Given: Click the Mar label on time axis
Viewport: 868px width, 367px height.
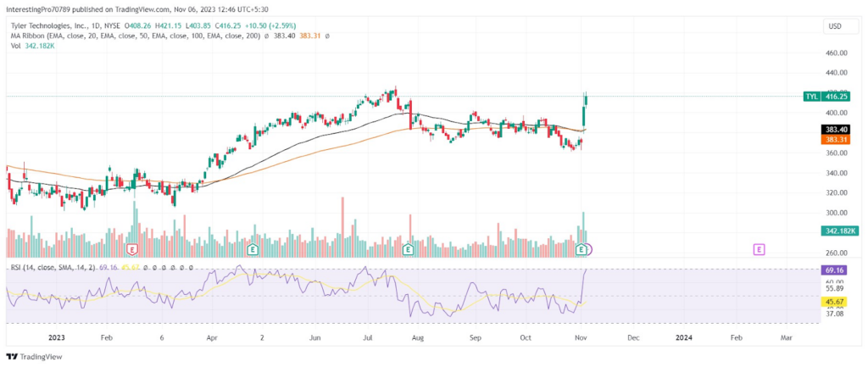Looking at the screenshot, I should 786,337.
